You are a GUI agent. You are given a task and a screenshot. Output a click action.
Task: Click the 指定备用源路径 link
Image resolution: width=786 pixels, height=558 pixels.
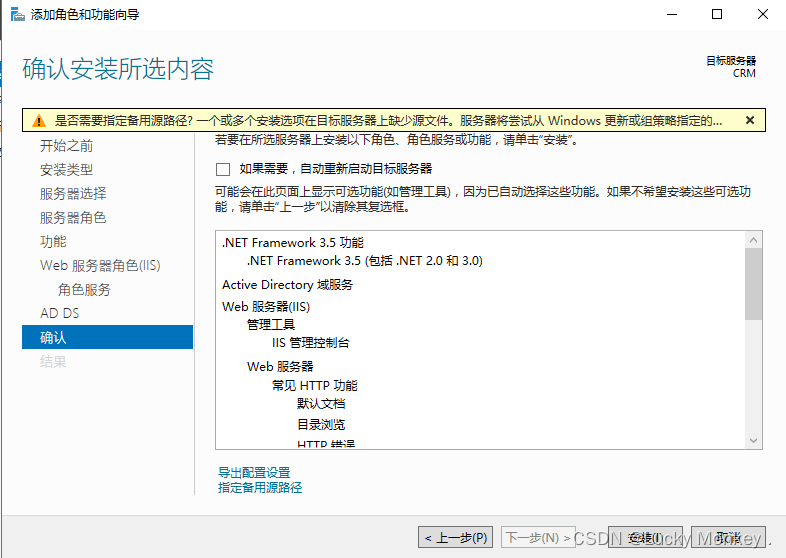click(260, 487)
